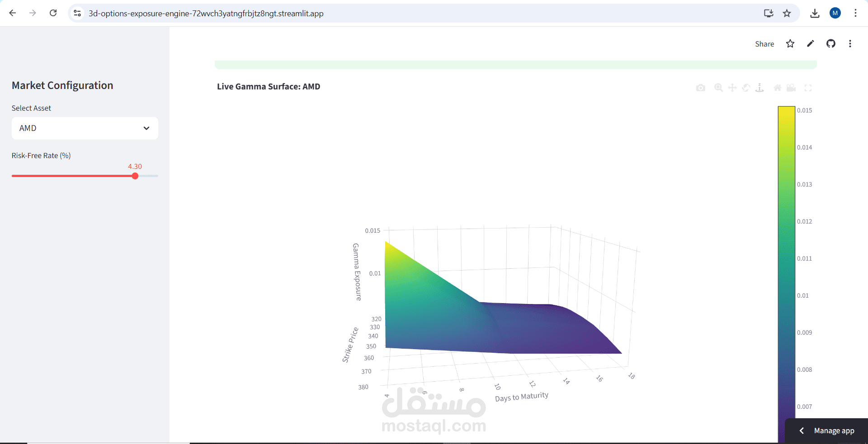Viewport: 868px width, 444px height.
Task: Select the plot Zoom tool
Action: point(718,88)
